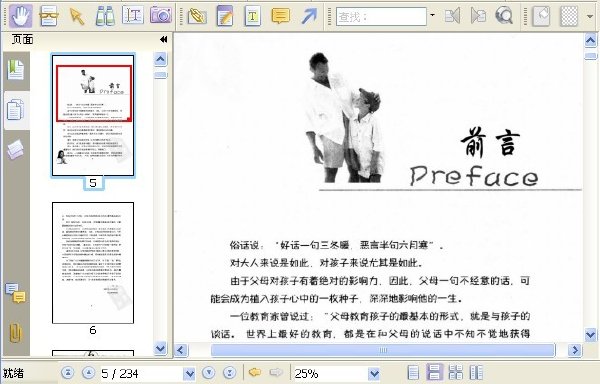Image resolution: width=600 pixels, height=384 pixels.
Task: Open page number dropdown
Action: (189, 373)
